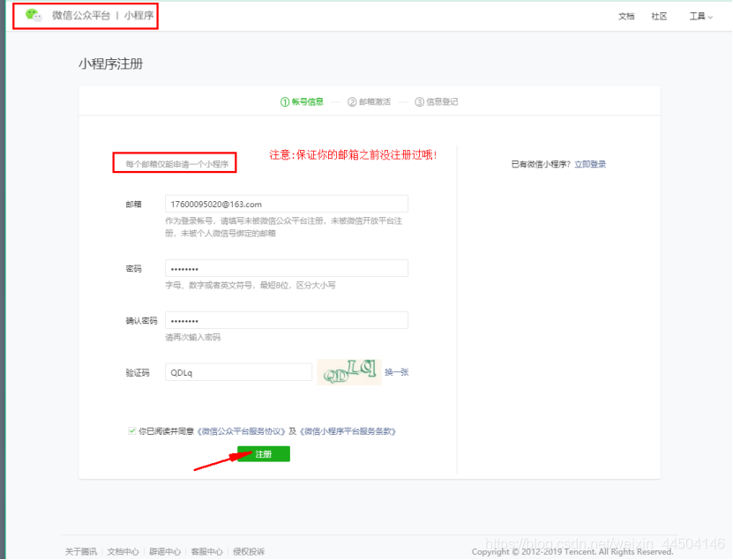Toggle the agreement checkbox

(x=131, y=431)
